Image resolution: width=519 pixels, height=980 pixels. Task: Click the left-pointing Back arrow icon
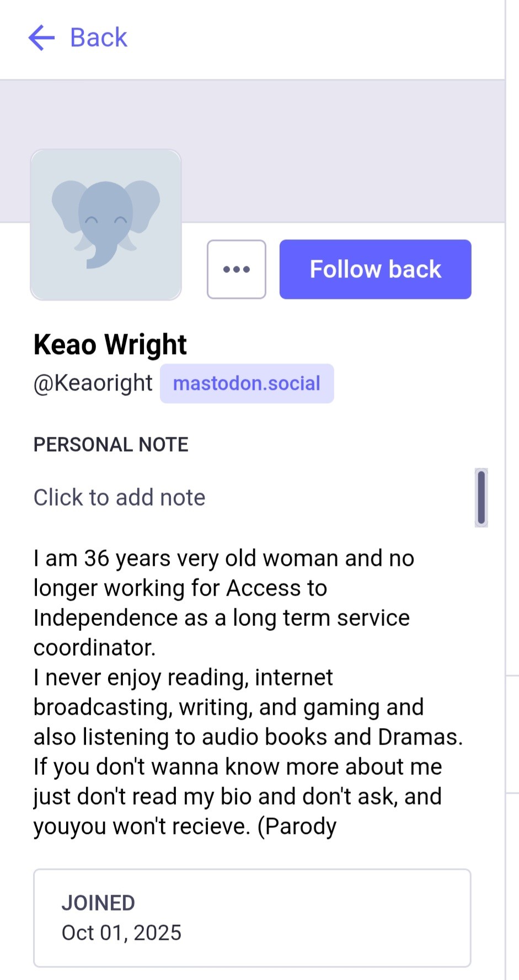click(41, 38)
